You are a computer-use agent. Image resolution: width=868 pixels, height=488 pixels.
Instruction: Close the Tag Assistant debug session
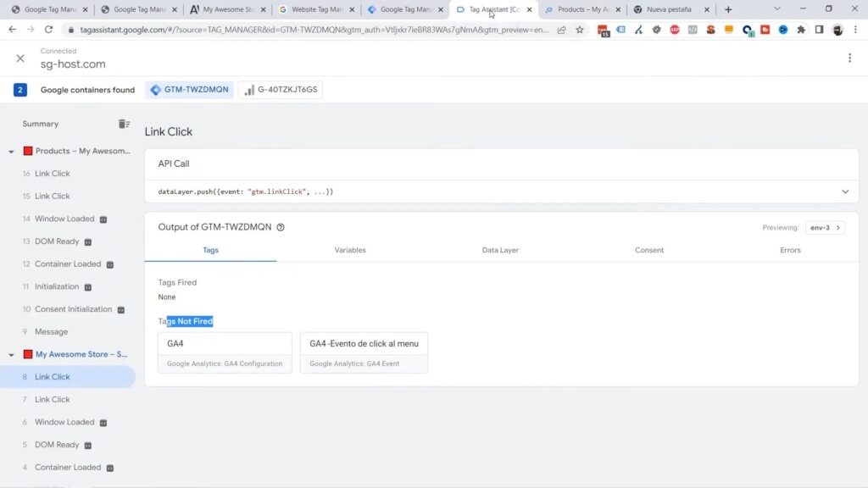tap(20, 58)
